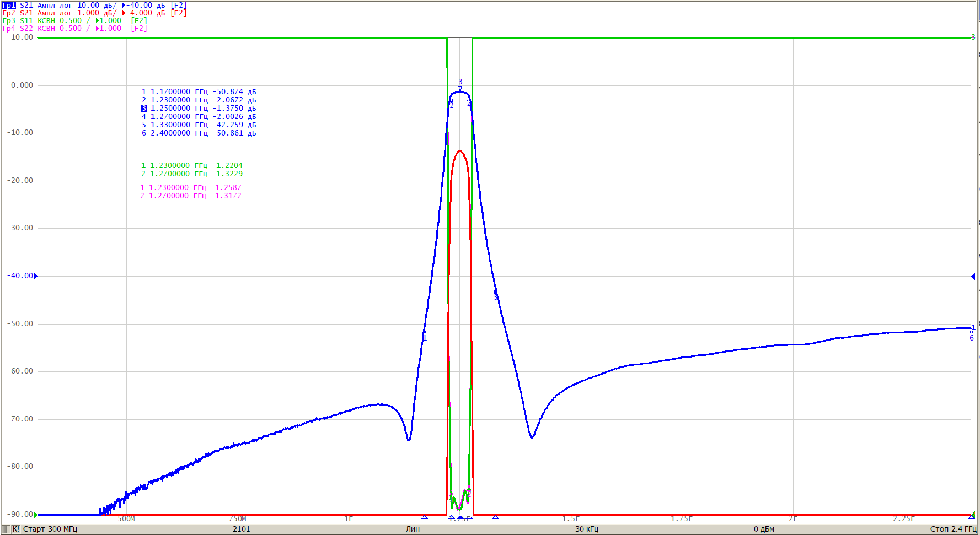Click the 30 кГц IF bandwidth field

click(586, 529)
